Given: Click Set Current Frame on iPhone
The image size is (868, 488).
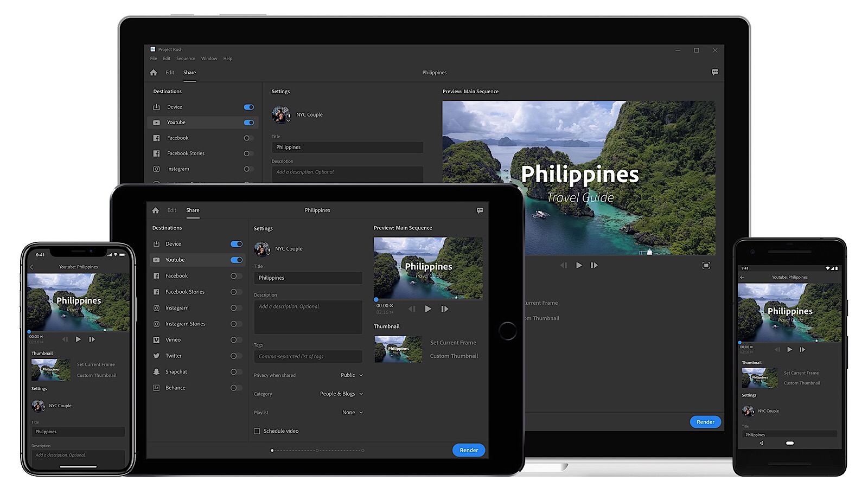Looking at the screenshot, I should tap(96, 364).
